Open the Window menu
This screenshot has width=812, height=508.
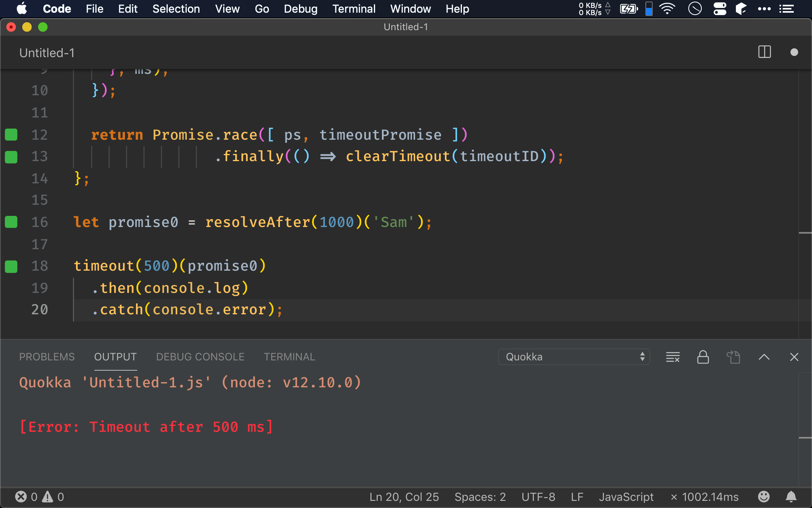coord(410,9)
